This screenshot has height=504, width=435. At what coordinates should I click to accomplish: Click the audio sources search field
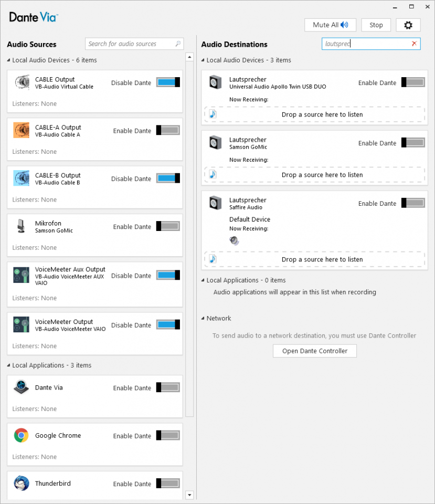134,44
